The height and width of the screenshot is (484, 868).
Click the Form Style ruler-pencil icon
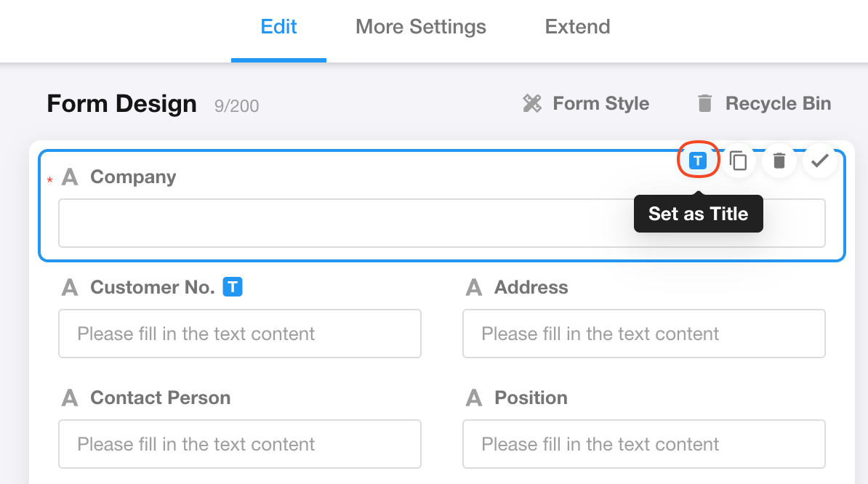[532, 104]
